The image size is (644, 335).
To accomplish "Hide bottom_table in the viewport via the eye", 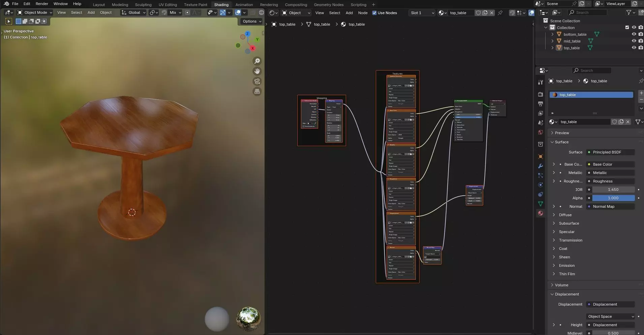I will [634, 34].
